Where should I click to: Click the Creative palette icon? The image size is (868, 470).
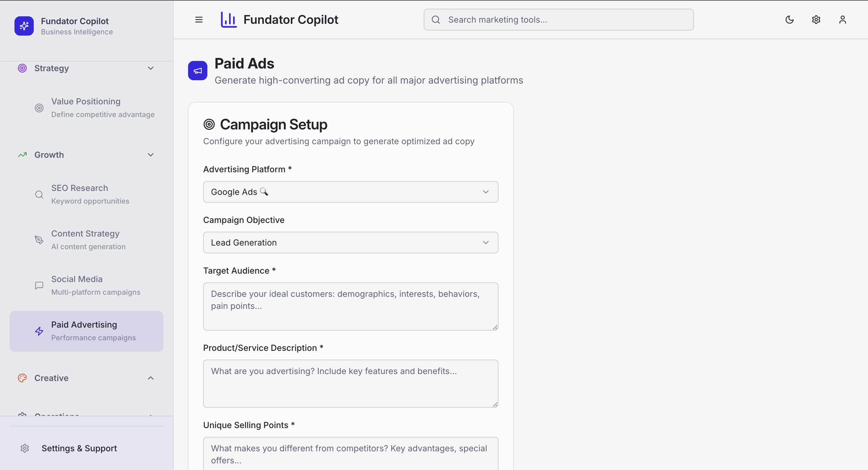(22, 378)
